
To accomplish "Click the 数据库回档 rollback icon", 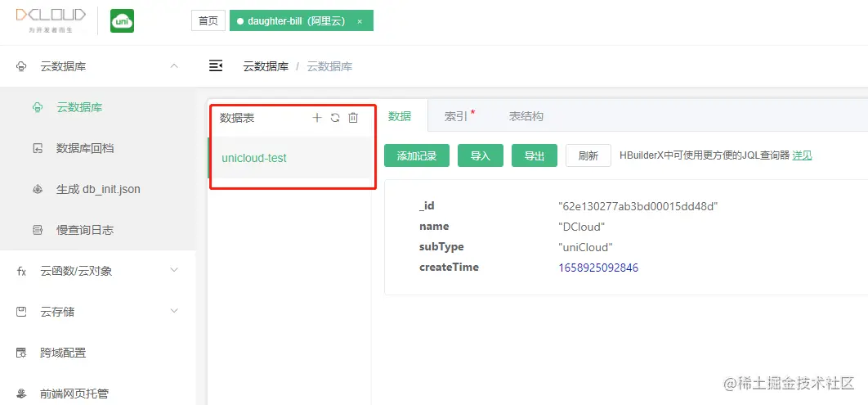I will tap(38, 148).
